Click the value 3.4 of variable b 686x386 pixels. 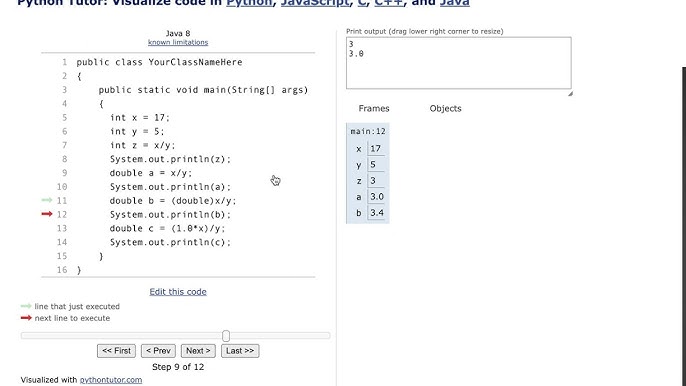[377, 213]
